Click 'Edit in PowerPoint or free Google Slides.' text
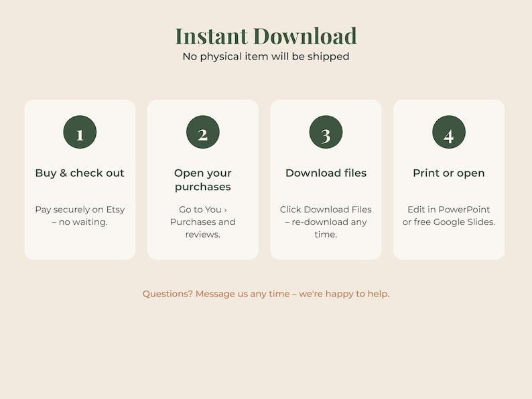The image size is (532, 399). tap(449, 216)
